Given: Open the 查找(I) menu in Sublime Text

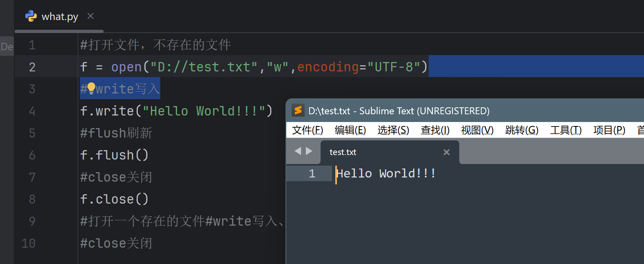Looking at the screenshot, I should point(435,130).
